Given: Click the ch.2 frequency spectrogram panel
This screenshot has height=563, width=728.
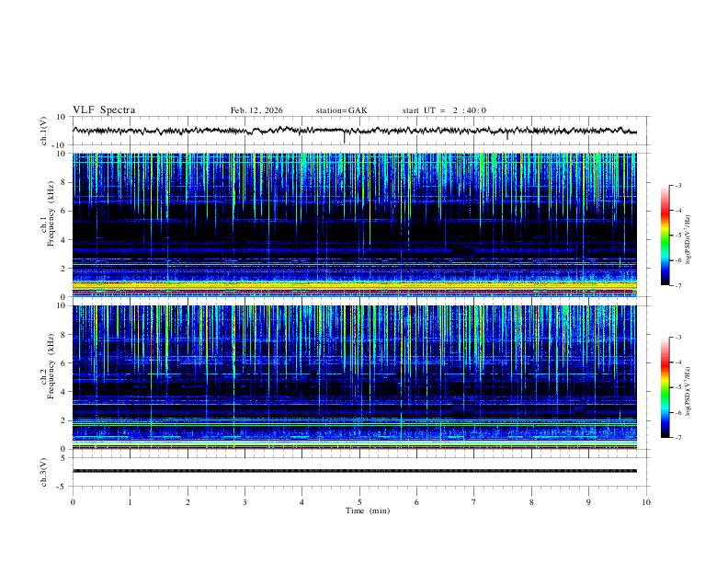Looking at the screenshot, I should [355, 377].
